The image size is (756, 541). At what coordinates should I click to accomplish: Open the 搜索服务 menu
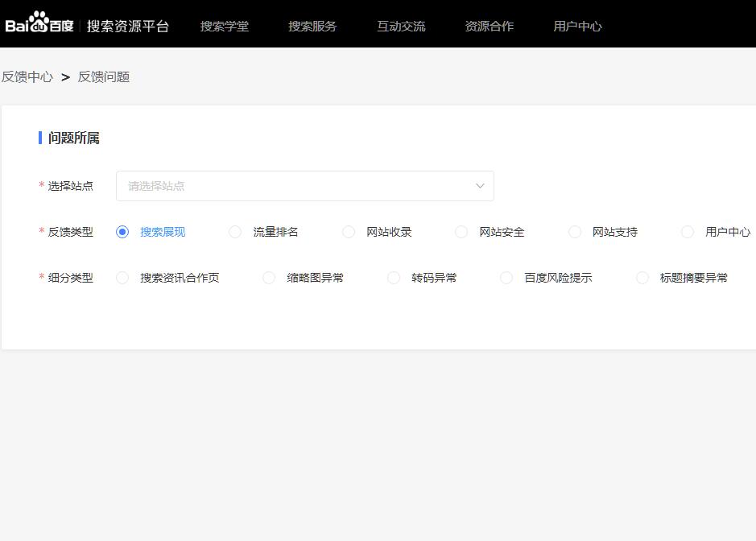[x=312, y=26]
